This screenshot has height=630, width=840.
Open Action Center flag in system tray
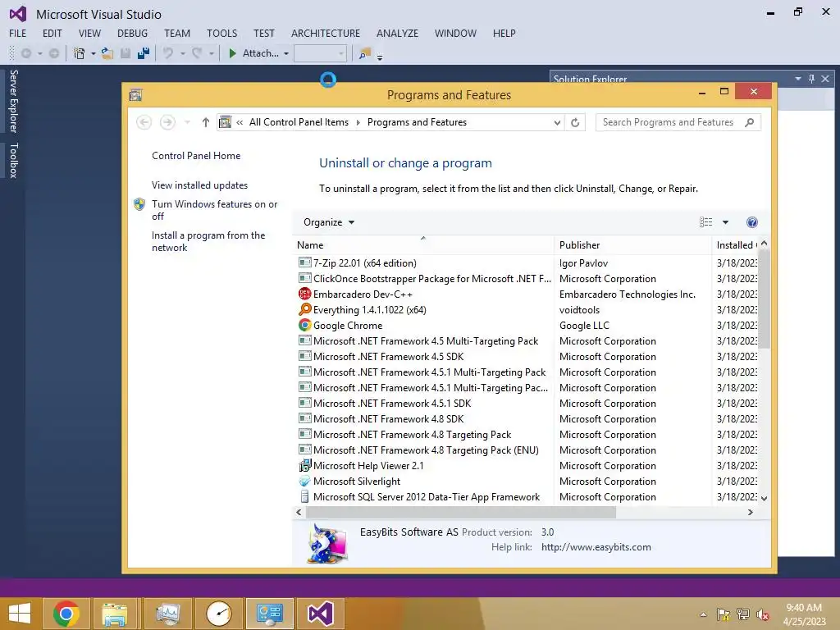724,614
